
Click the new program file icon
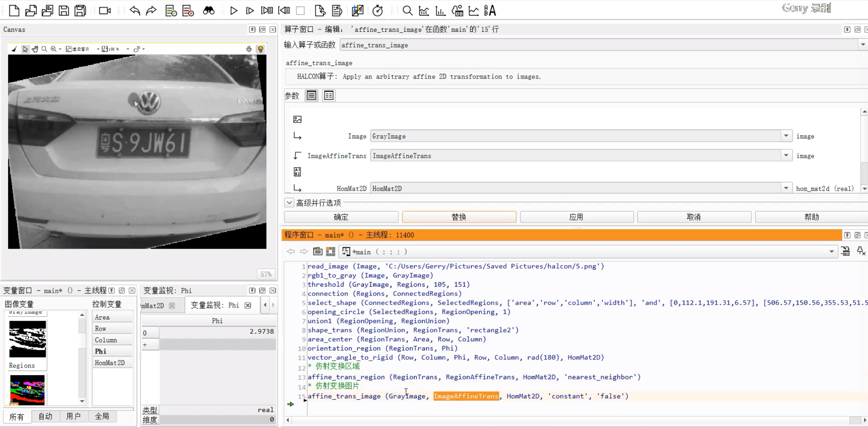click(x=14, y=11)
